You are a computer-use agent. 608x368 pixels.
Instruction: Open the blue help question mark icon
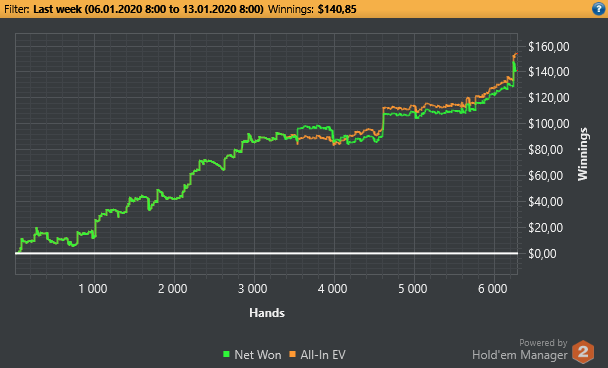(599, 9)
